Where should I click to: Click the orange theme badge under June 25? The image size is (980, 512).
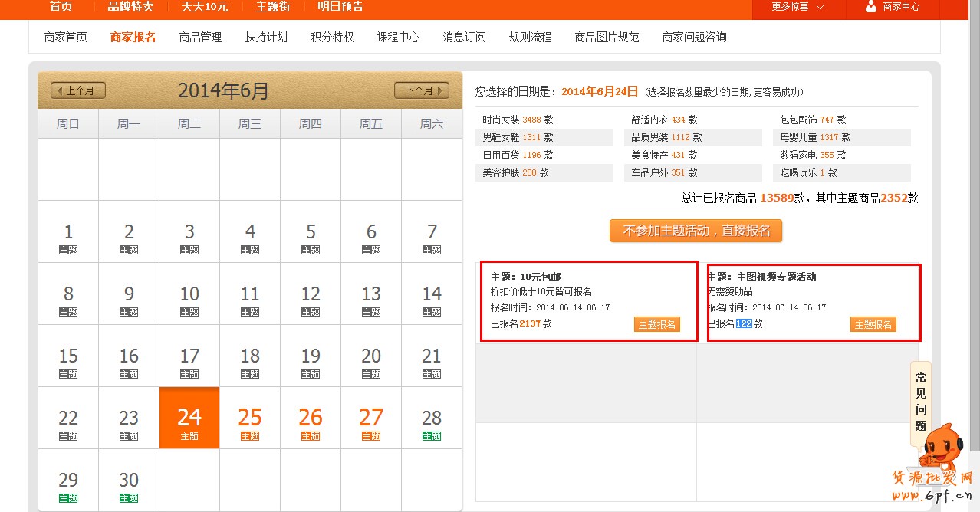[250, 436]
